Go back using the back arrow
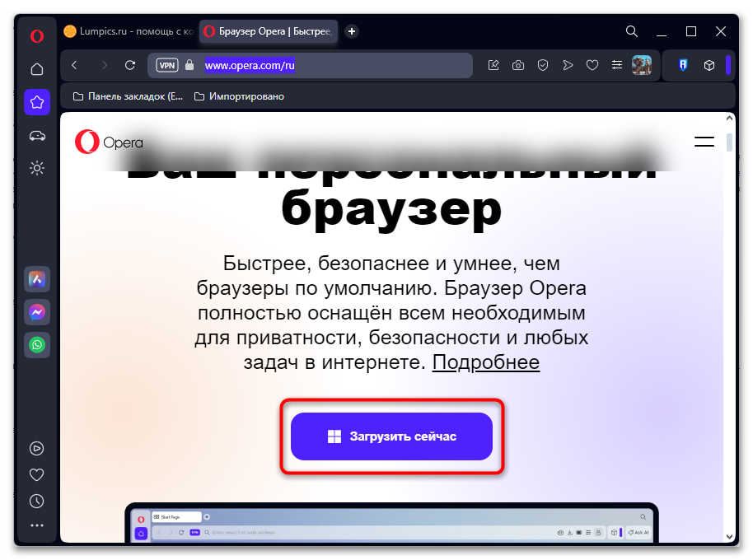Viewport: 753px width, 560px height. click(x=74, y=65)
